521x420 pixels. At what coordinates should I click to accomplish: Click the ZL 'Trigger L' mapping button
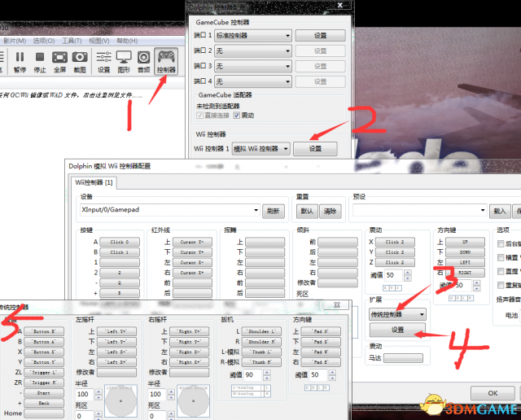point(44,373)
